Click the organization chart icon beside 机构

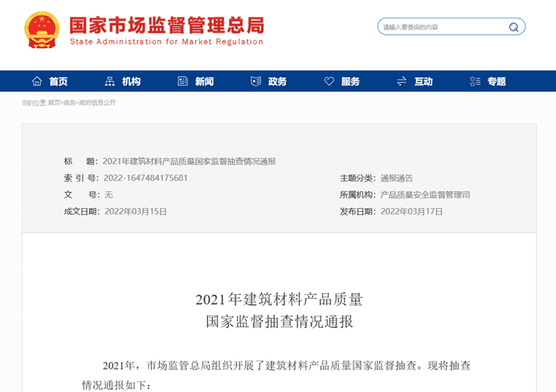110,81
